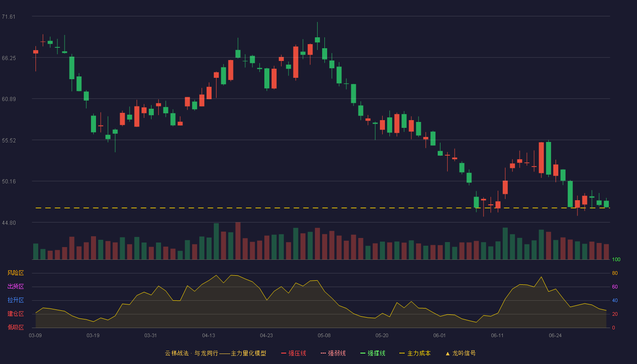This screenshot has height=364, width=637.
Task: Select the 06-01 date label
Action: point(440,335)
